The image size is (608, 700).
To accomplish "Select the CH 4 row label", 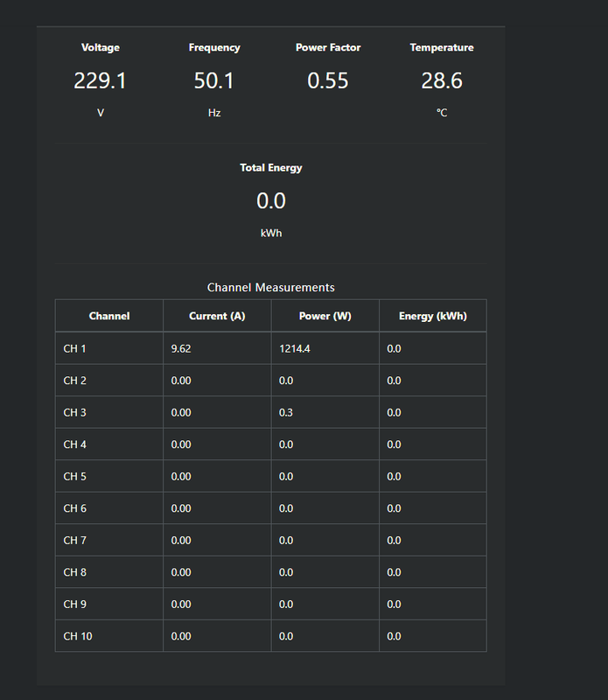I will click(x=75, y=444).
